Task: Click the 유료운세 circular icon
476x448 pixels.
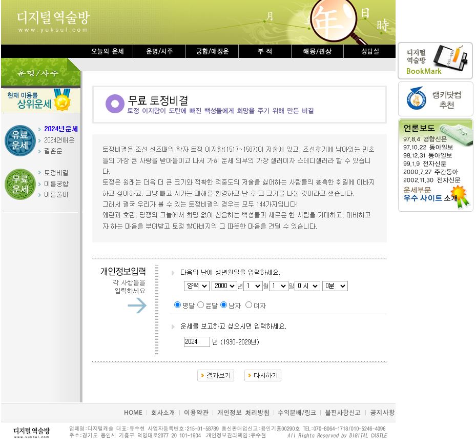Action: click(x=19, y=140)
